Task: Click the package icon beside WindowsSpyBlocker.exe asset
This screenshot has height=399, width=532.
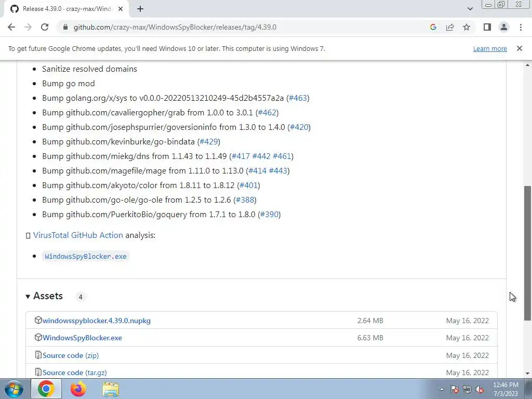Action: coord(38,338)
